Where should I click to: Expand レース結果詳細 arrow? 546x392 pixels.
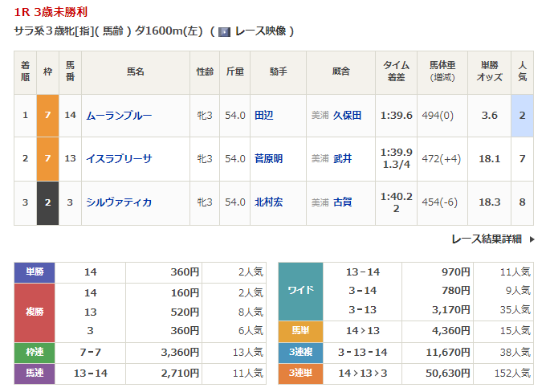pyautogui.click(x=532, y=239)
